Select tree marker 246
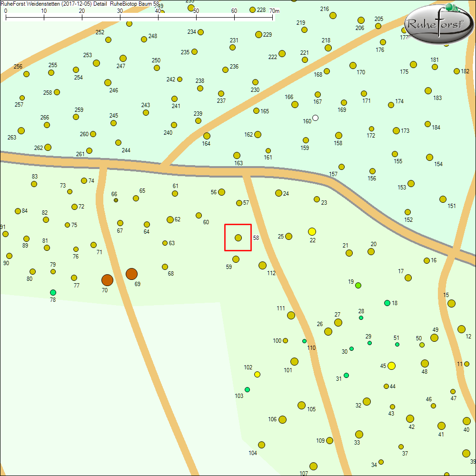 click(x=108, y=82)
